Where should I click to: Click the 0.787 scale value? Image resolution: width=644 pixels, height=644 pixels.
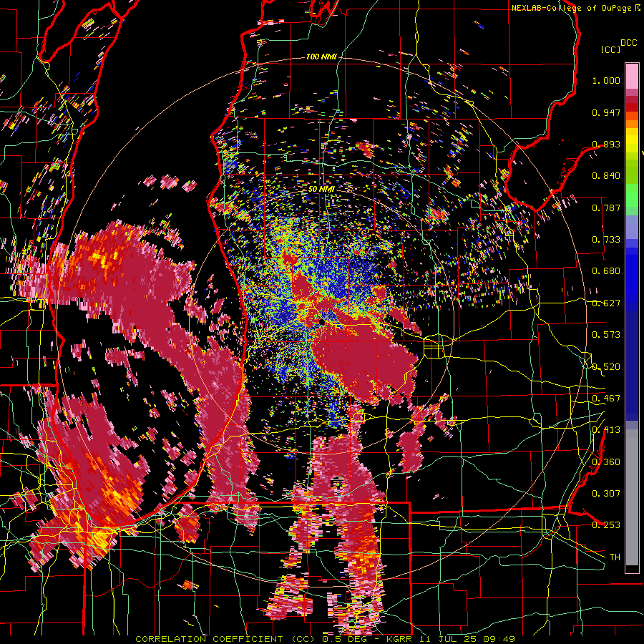[606, 208]
